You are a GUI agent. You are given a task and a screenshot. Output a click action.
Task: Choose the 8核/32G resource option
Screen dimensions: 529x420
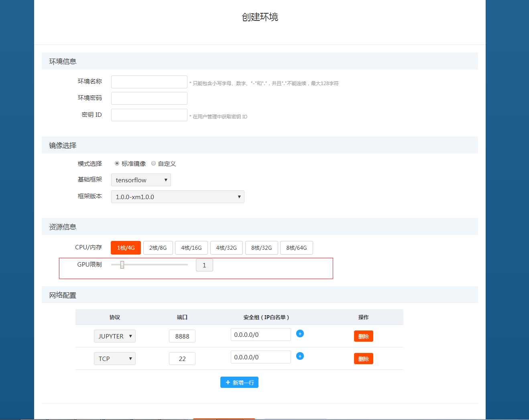(x=262, y=248)
